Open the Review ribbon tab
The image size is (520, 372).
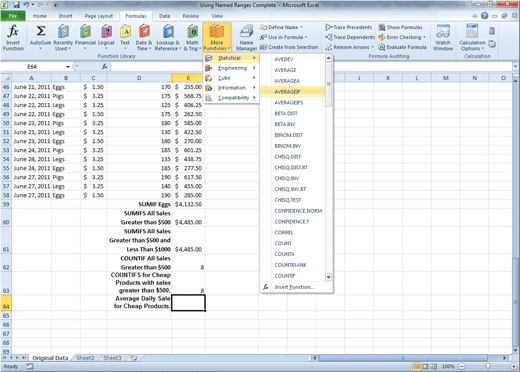(191, 16)
